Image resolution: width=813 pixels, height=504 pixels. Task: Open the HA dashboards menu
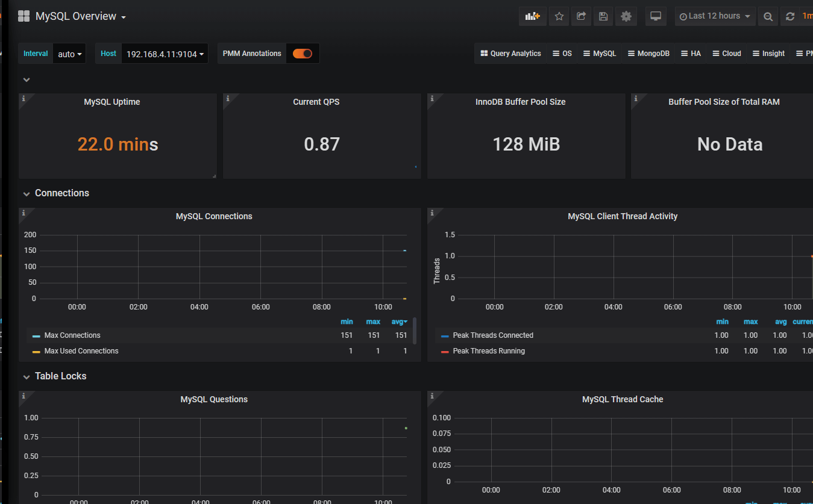pos(691,54)
